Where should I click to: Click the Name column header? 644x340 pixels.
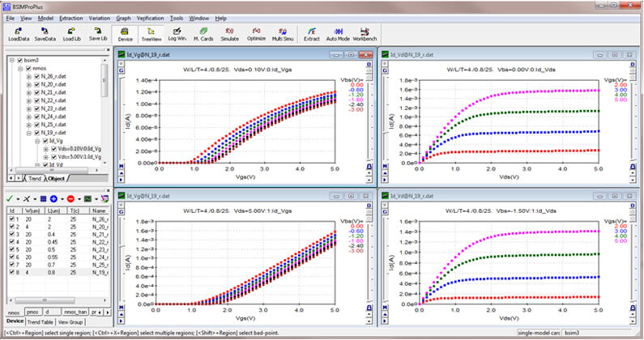(99, 210)
